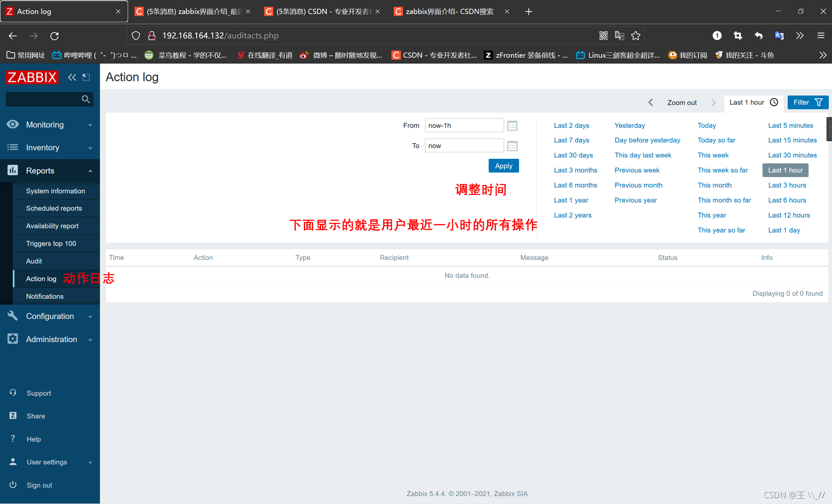The height and width of the screenshot is (504, 832).
Task: Collapse the Reports section chevron
Action: (91, 170)
